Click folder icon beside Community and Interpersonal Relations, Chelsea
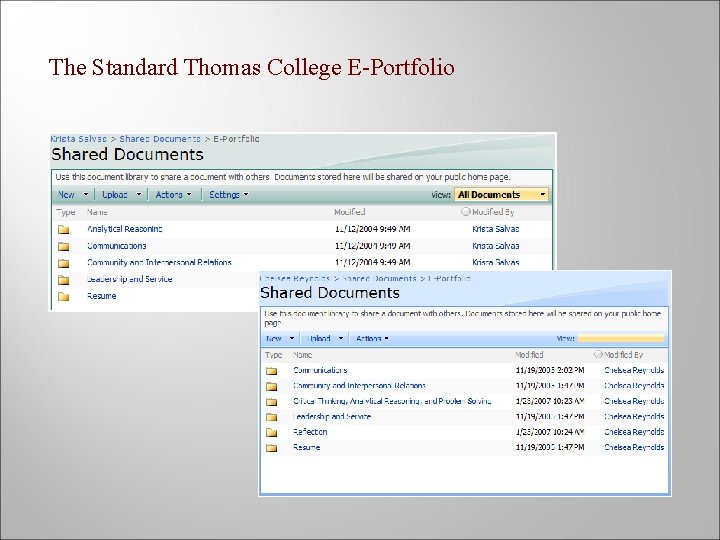Screen dimensions: 720x540 click(x=271, y=386)
